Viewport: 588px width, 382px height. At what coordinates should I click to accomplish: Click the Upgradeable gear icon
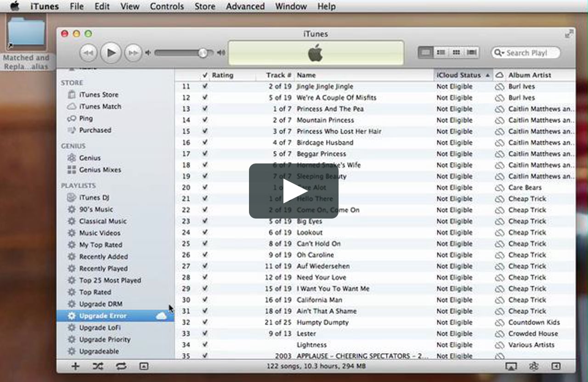pyautogui.click(x=72, y=351)
